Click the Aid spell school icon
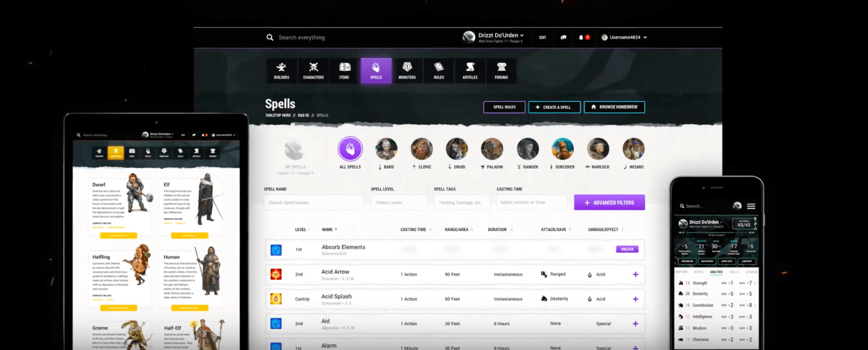The image size is (868, 350). [x=276, y=324]
